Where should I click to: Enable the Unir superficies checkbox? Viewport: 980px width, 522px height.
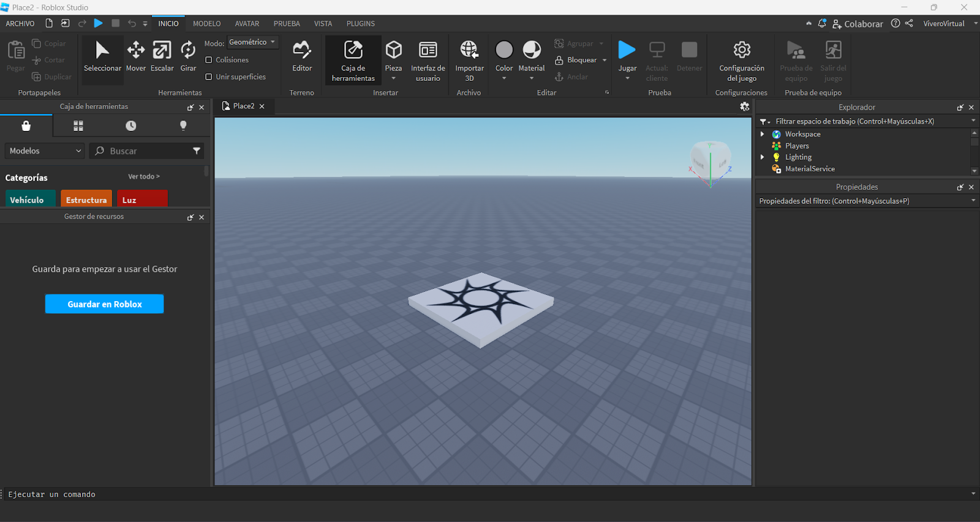(209, 77)
